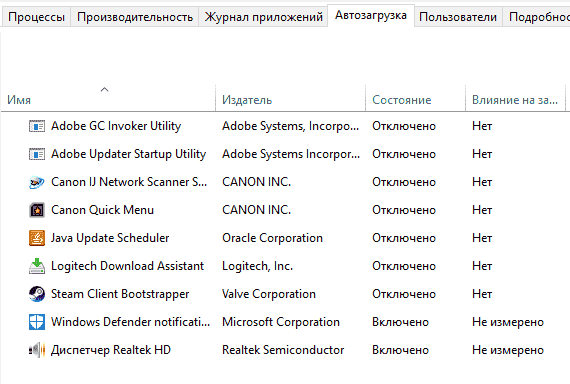
Task: Click the Oracle Corporation publisher cell
Action: [x=272, y=238]
